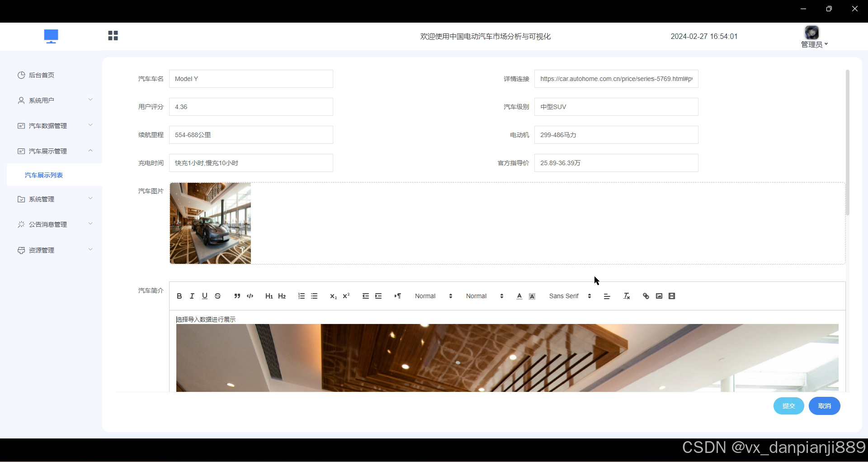Click the 用户评分 input field
The width and height of the screenshot is (868, 462).
click(251, 107)
